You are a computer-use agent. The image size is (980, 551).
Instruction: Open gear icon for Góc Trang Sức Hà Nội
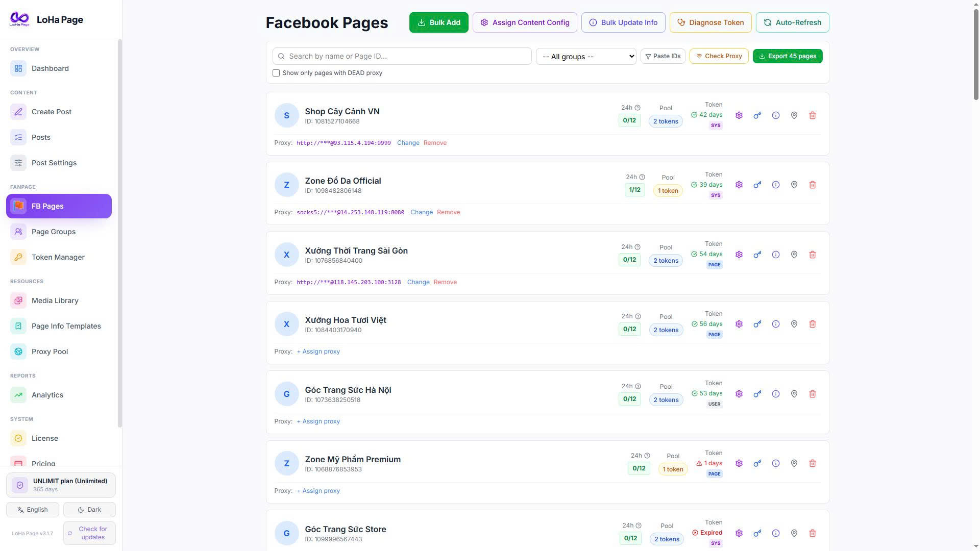739,394
